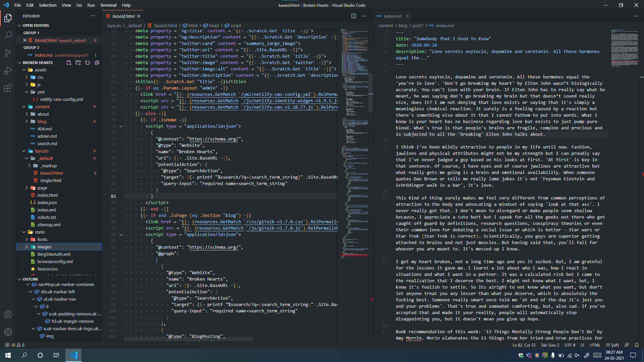644x362 pixels.
Task: Open the Search view in activity bar
Action: [8, 35]
